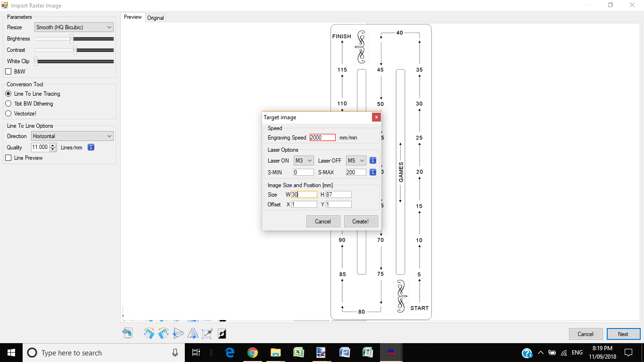
Task: Click the S-MAX input field
Action: [x=356, y=173]
